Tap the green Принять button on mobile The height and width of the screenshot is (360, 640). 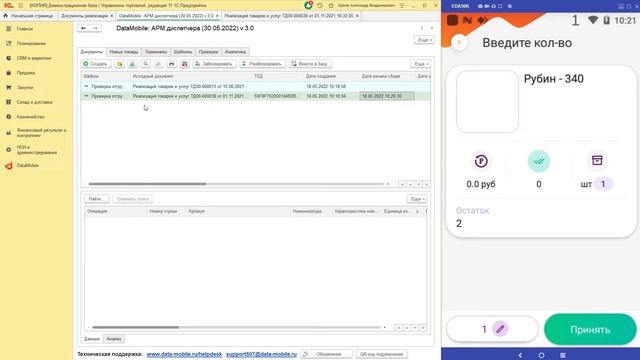click(590, 329)
